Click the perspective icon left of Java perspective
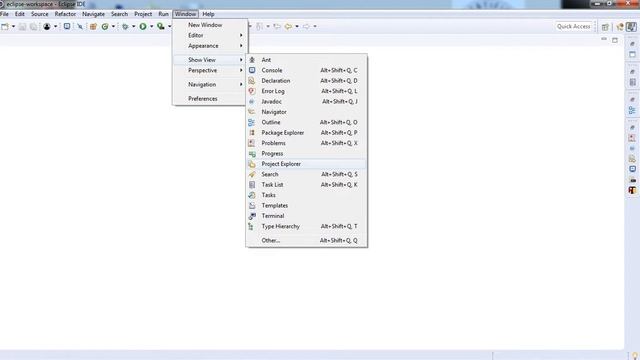640x360 pixels. click(x=620, y=27)
